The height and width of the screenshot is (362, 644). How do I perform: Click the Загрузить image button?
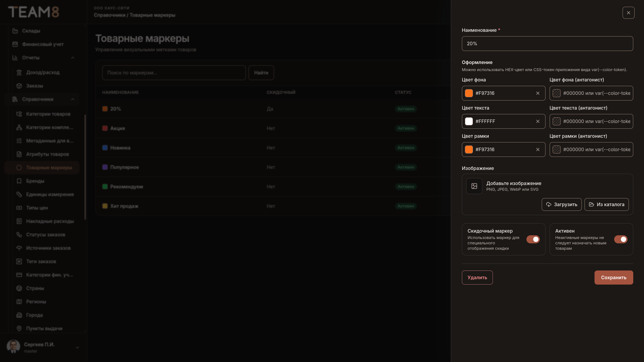click(x=562, y=204)
